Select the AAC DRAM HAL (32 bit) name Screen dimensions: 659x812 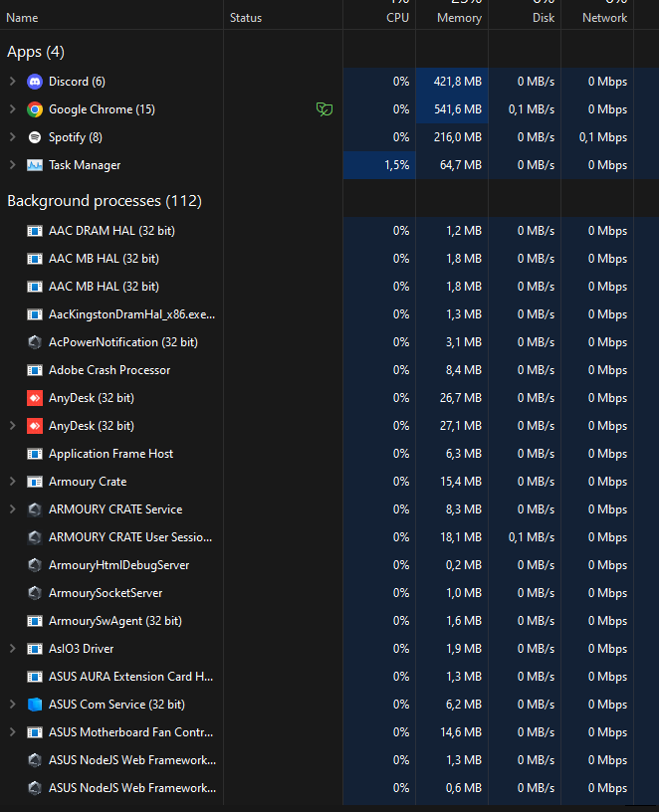111,231
